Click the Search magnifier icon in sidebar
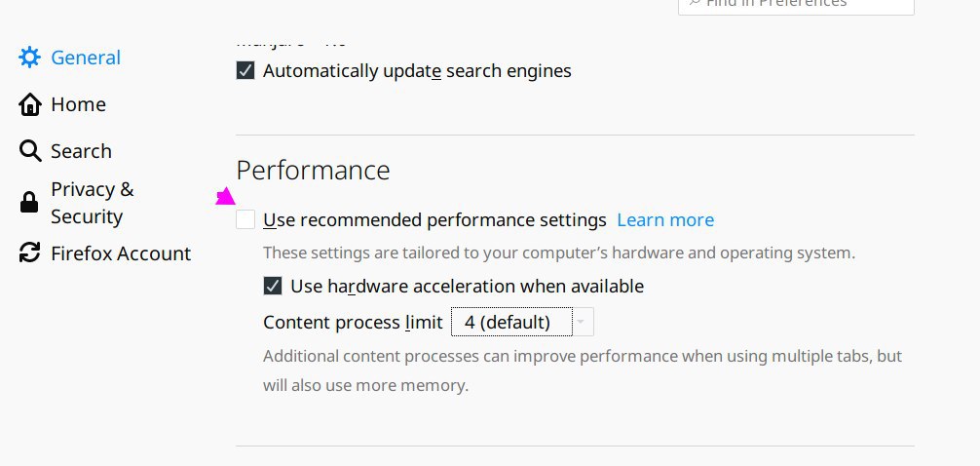 30,151
